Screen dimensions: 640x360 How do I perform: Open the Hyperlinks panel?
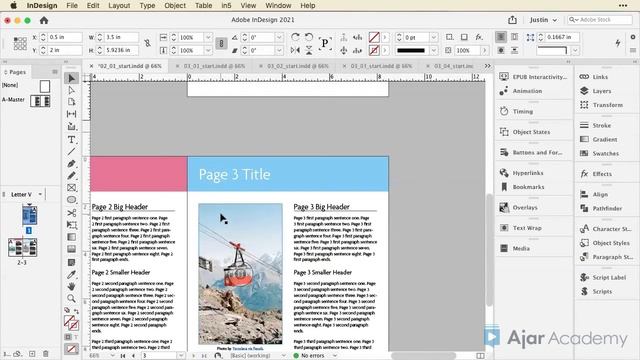point(528,173)
